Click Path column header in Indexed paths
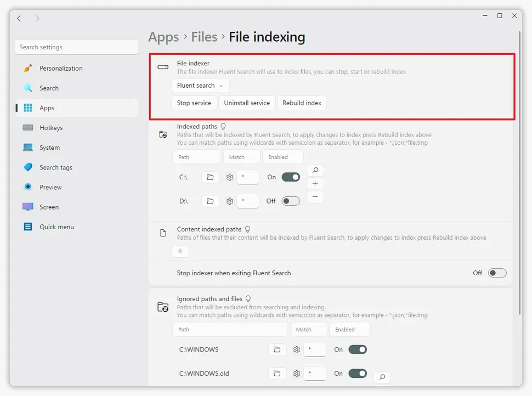This screenshot has width=532, height=396. point(197,157)
